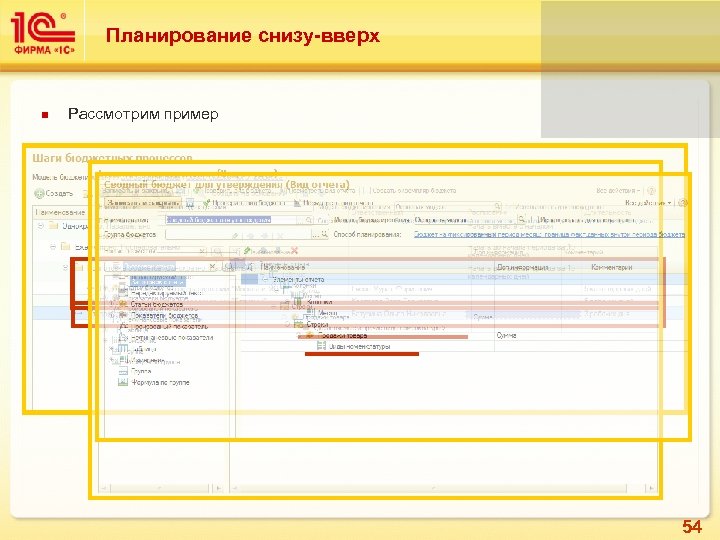
Task: Click the help icon beside upper Все действия
Action: [651, 190]
